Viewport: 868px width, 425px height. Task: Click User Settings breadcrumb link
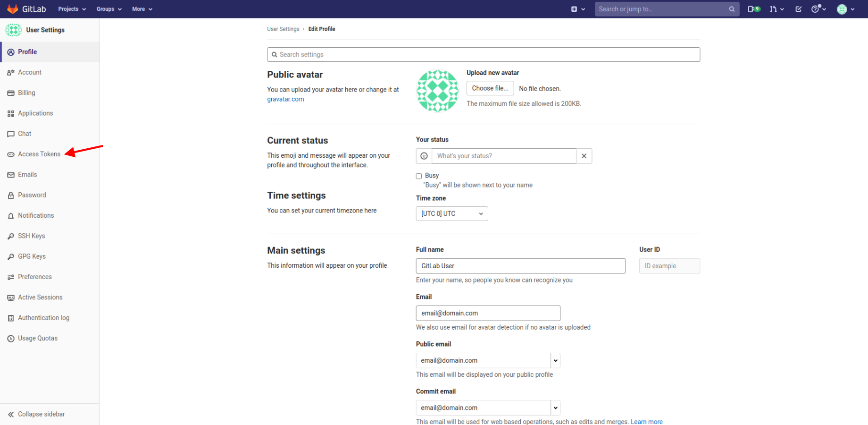(283, 29)
